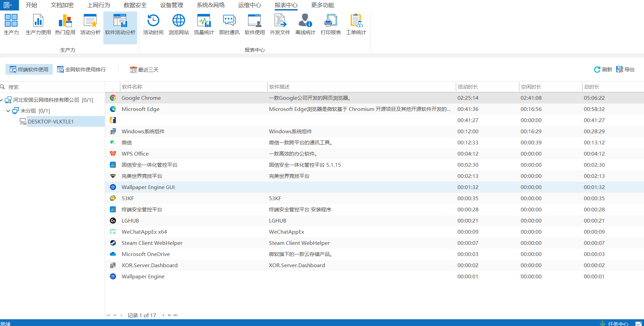Open the 运维中心 ribbon tab
This screenshot has height=326, width=644.
coord(249,5)
